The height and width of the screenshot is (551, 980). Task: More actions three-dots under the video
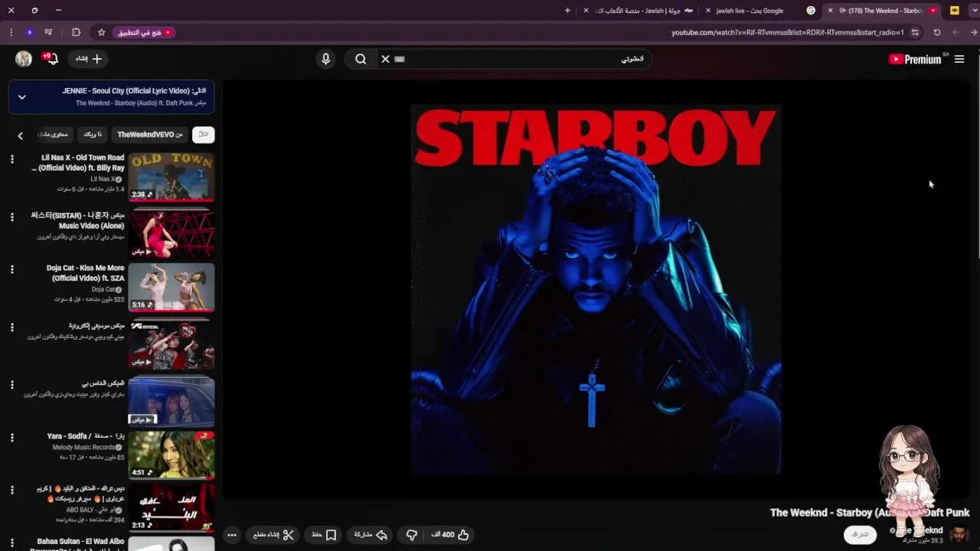coord(232,535)
